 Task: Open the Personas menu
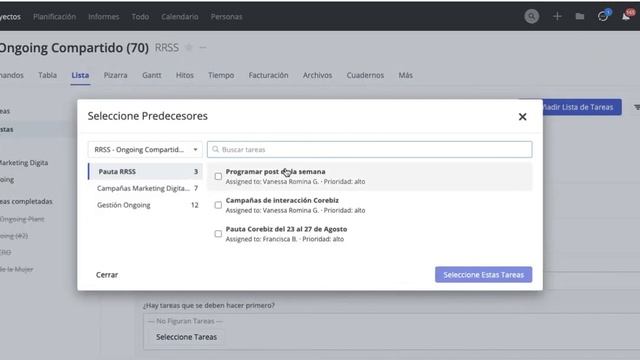tap(227, 17)
